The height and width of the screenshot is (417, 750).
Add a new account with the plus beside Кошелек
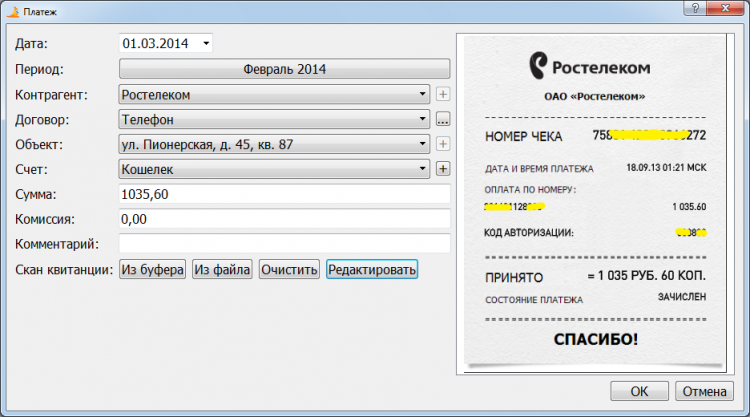coord(443,169)
